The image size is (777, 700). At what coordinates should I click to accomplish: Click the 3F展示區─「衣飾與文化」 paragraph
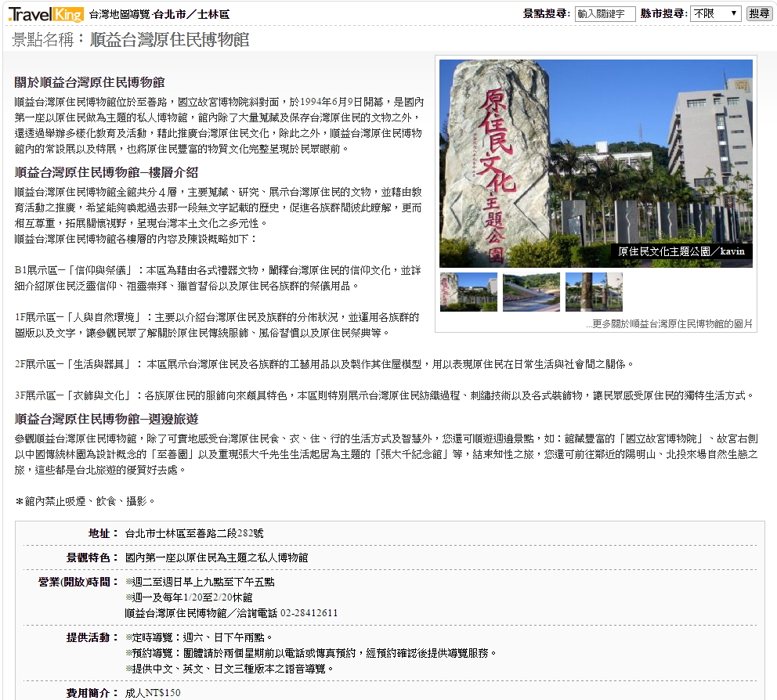tap(385, 395)
